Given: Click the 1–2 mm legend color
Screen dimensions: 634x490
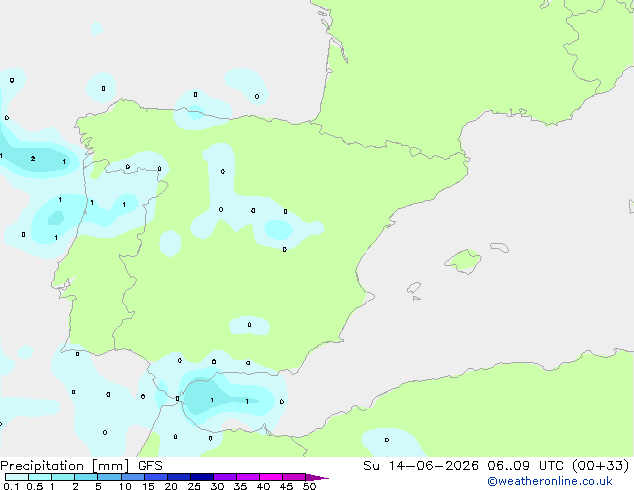Looking at the screenshot, I should coord(63,477).
